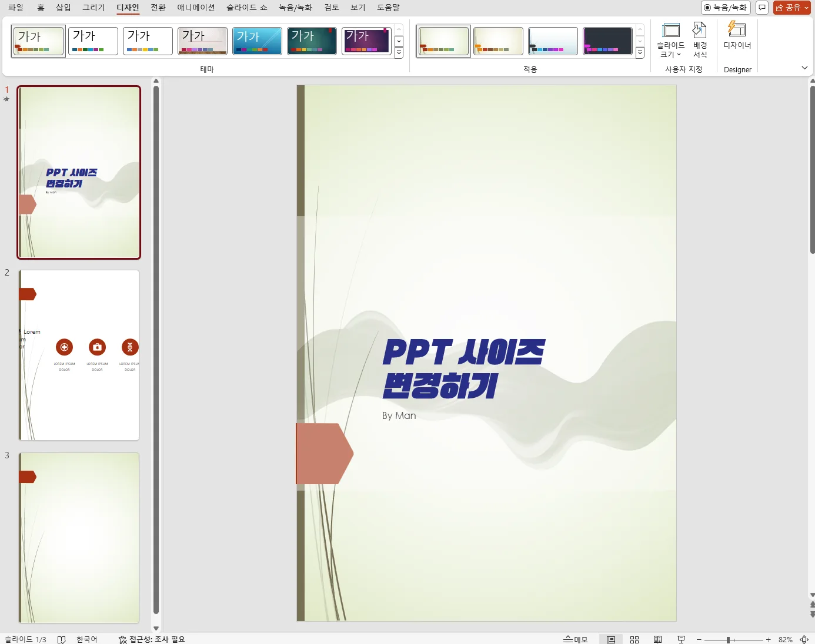This screenshot has height=644, width=815.
Task: Toggle the 녹음/녹화 recording control
Action: (x=725, y=8)
